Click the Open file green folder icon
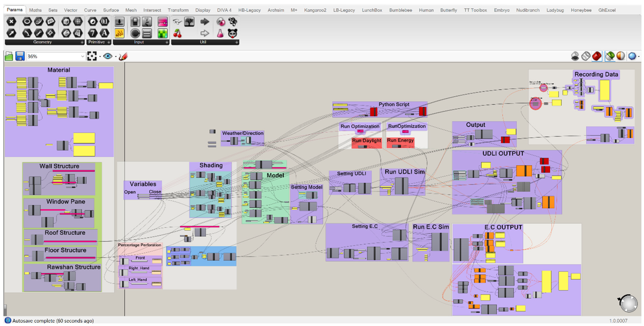The height and width of the screenshot is (326, 644). point(9,56)
